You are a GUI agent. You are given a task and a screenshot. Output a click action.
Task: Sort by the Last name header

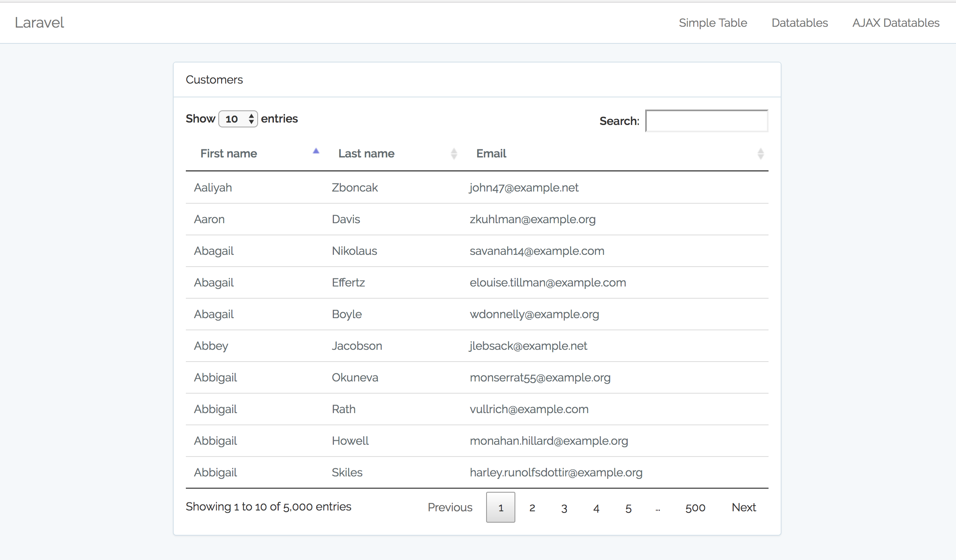366,154
